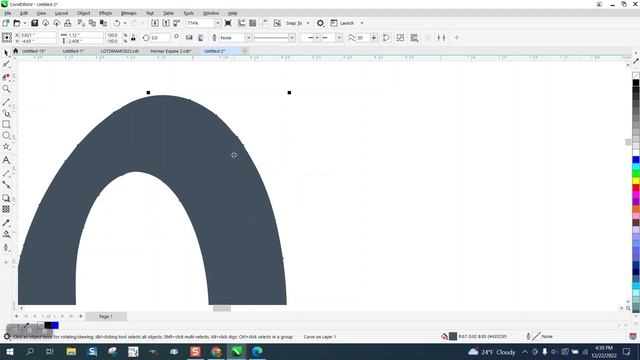640x360 pixels.
Task: Click the New document icon
Action: coord(6,23)
